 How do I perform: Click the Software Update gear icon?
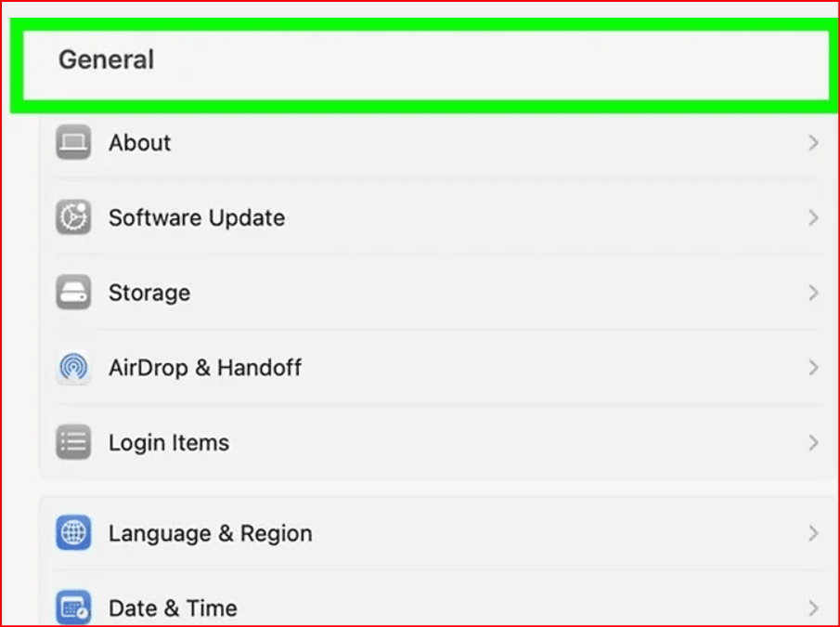click(x=73, y=218)
